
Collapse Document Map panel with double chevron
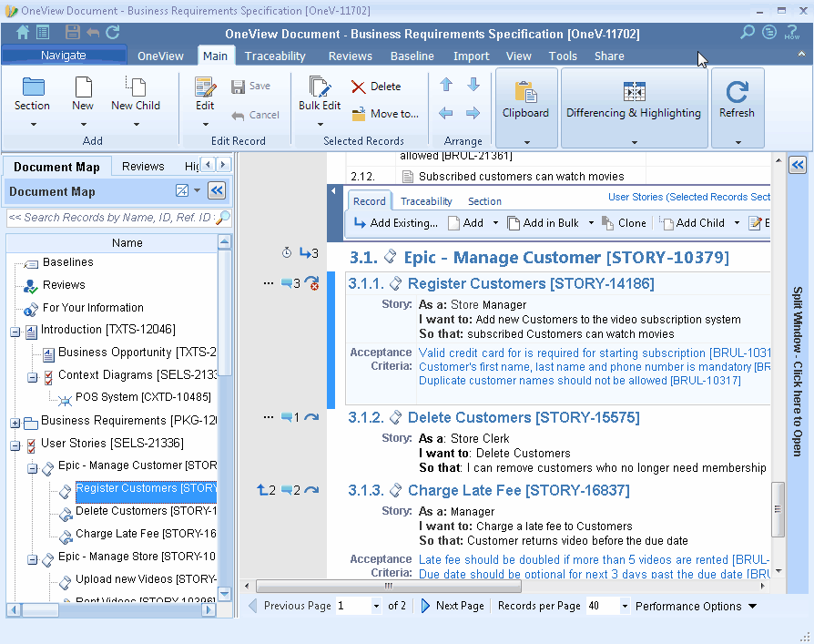[x=217, y=190]
